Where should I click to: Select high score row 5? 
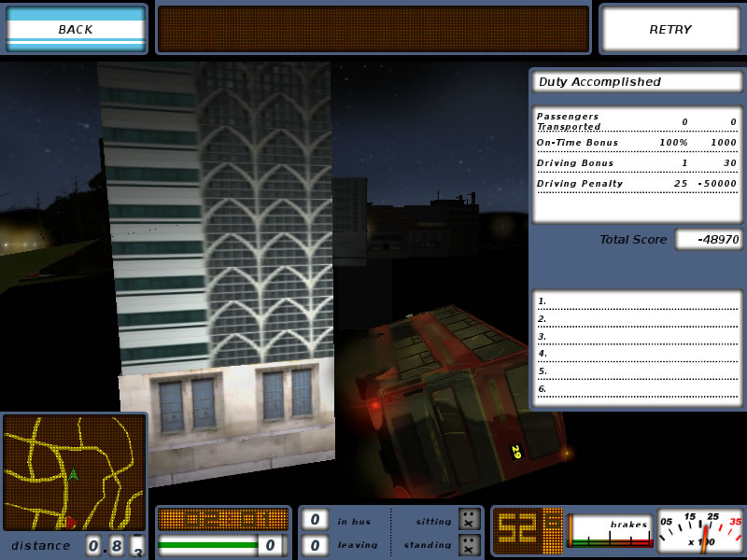[x=637, y=371]
